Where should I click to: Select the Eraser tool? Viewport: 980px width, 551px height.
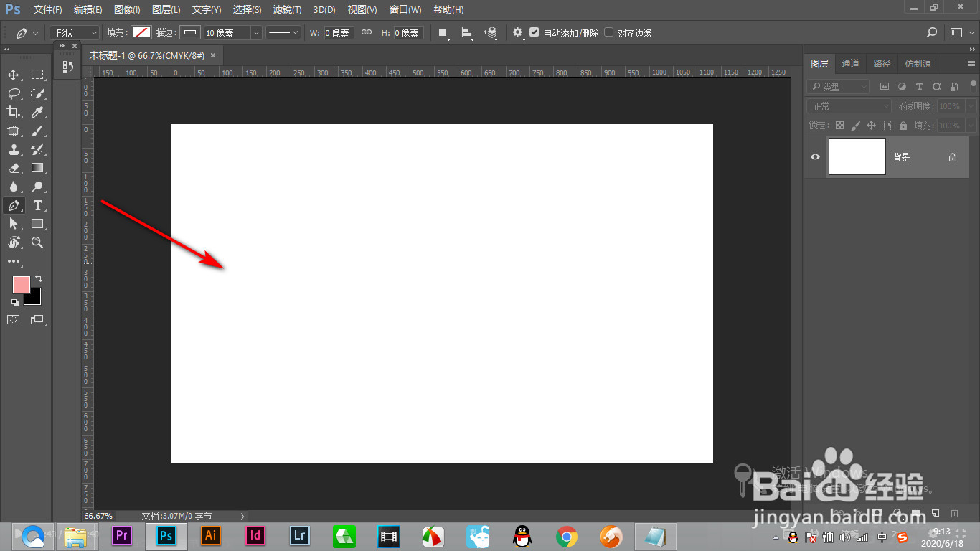[x=14, y=168]
